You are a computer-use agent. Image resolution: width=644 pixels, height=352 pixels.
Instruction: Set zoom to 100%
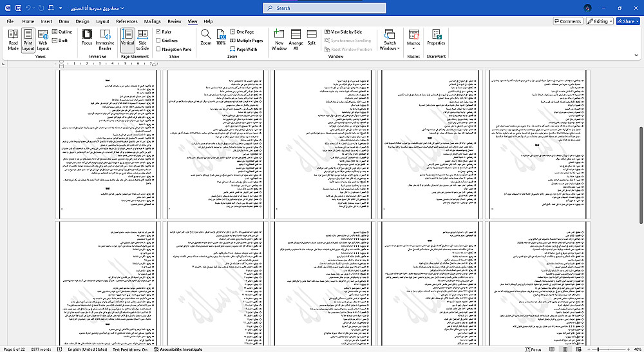click(221, 37)
